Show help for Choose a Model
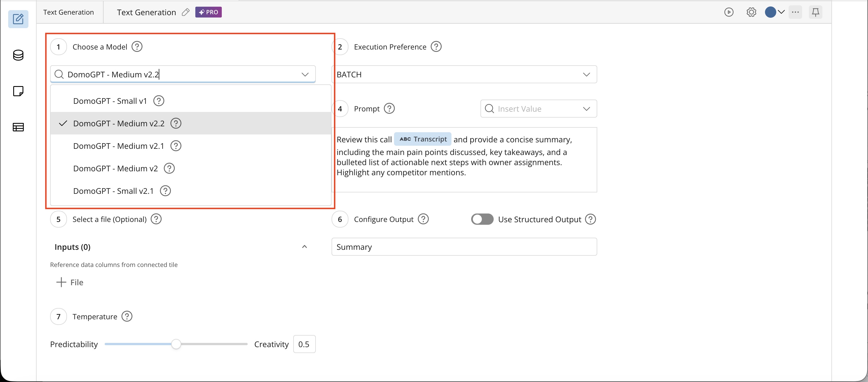The width and height of the screenshot is (868, 382). (137, 46)
